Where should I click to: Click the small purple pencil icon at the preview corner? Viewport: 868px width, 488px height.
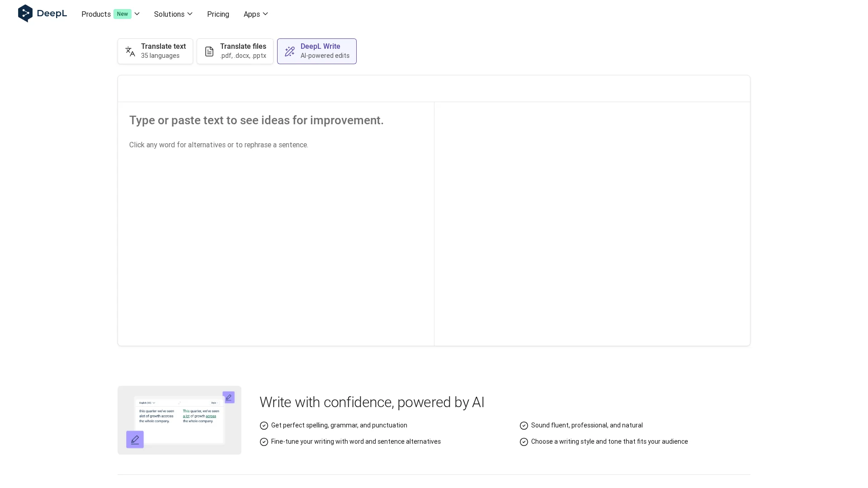pos(229,397)
